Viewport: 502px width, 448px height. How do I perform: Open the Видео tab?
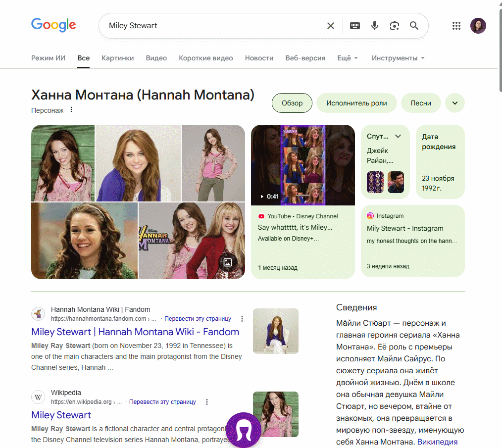pyautogui.click(x=156, y=58)
